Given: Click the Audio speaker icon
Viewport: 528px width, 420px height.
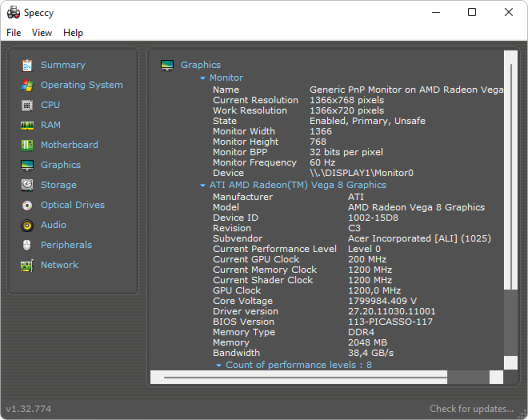Looking at the screenshot, I should 27,225.
